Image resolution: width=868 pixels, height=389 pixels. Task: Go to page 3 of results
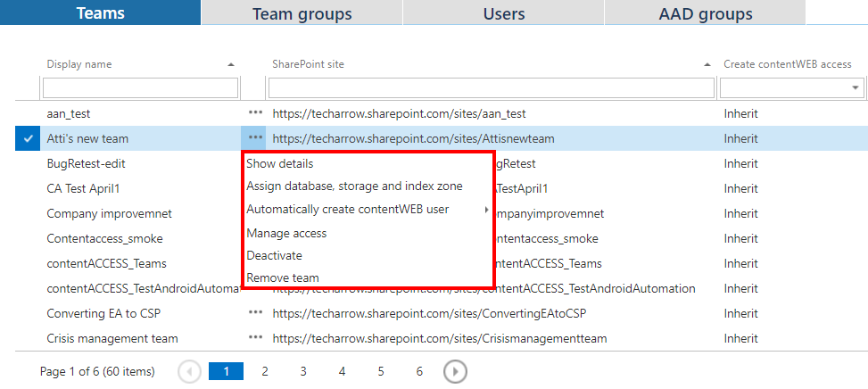(303, 371)
